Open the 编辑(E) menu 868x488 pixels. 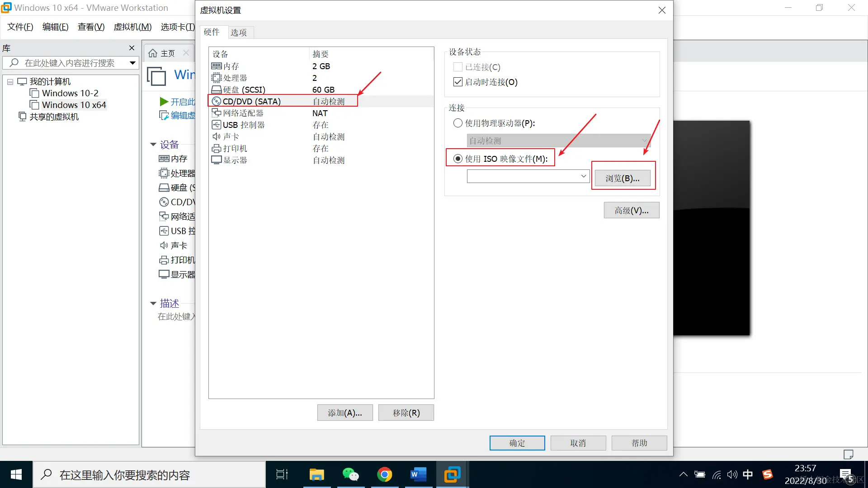55,27
